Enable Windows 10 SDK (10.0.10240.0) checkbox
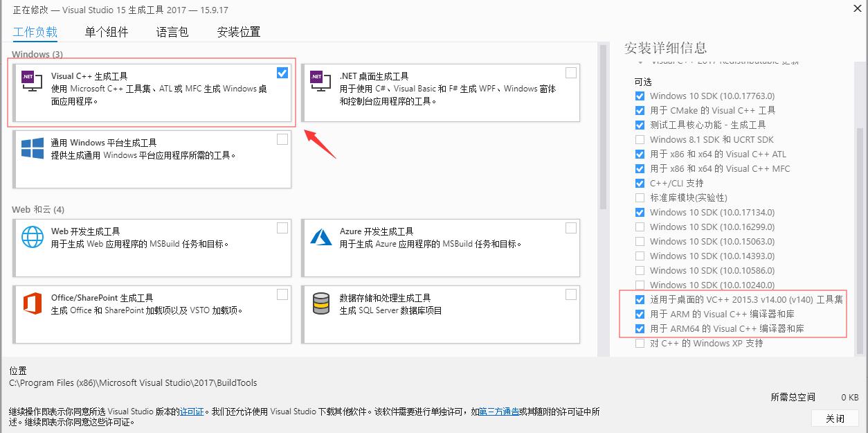Viewport: 868px width, 433px height. tap(640, 285)
